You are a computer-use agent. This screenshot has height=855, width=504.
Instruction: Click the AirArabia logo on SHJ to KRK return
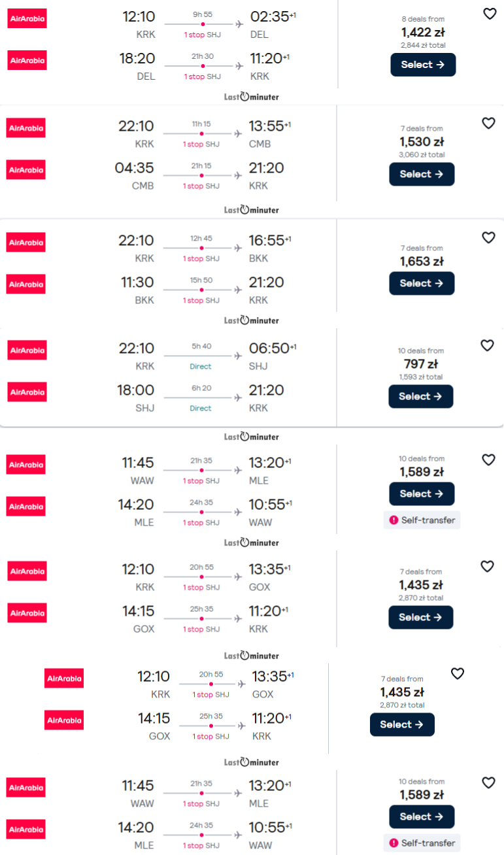pos(27,392)
